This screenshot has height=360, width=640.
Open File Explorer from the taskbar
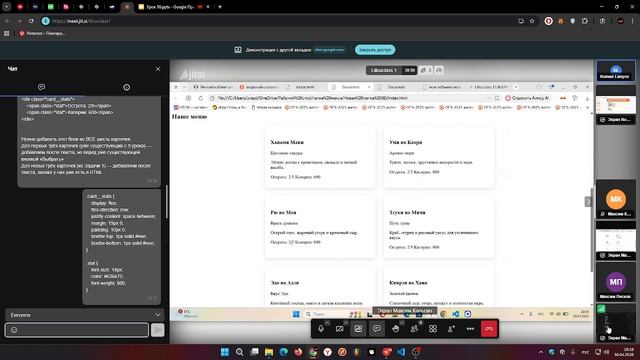[269, 352]
